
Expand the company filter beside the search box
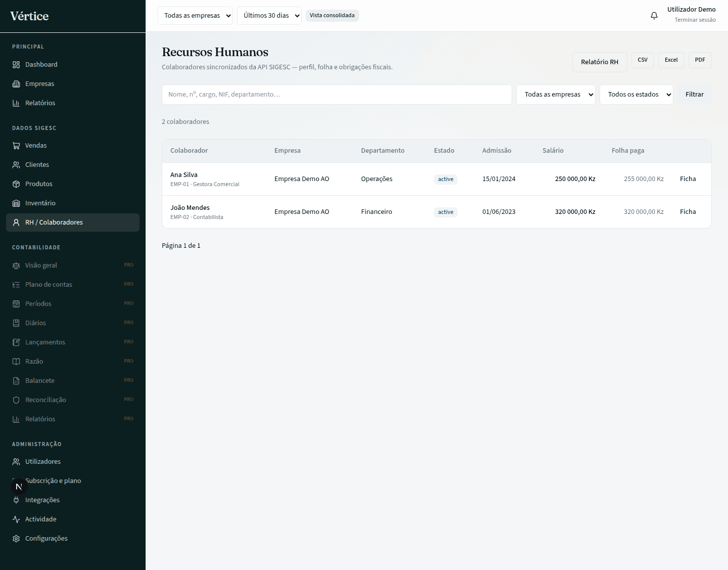pyautogui.click(x=556, y=95)
